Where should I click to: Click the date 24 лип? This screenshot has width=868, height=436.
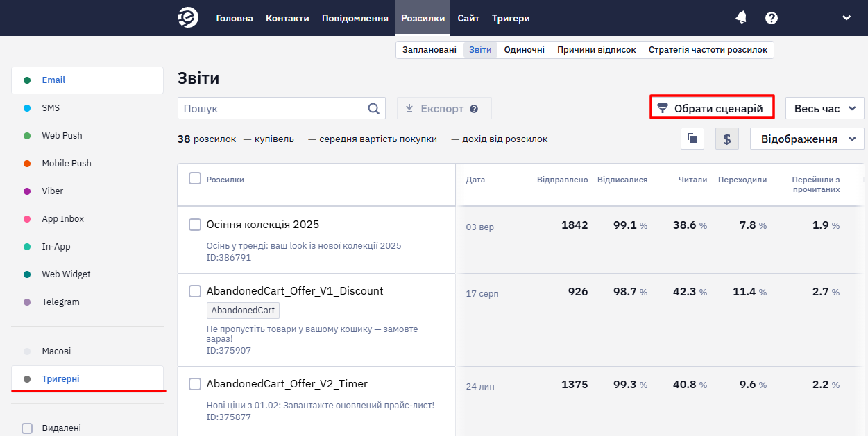480,387
